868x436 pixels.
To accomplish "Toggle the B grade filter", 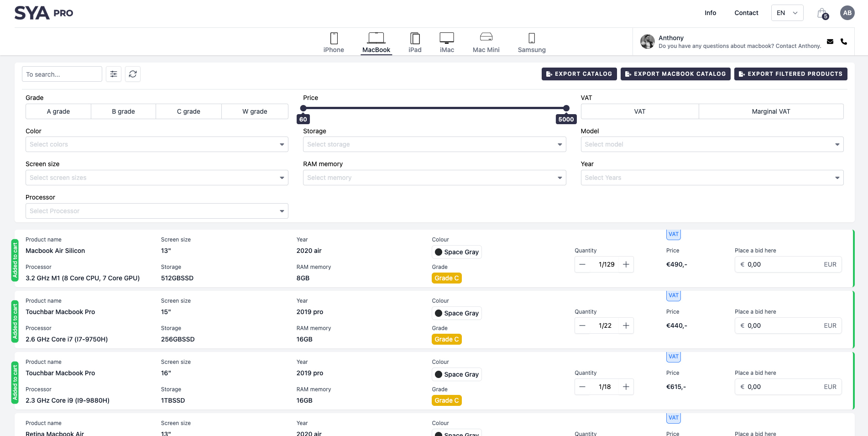I will point(123,111).
